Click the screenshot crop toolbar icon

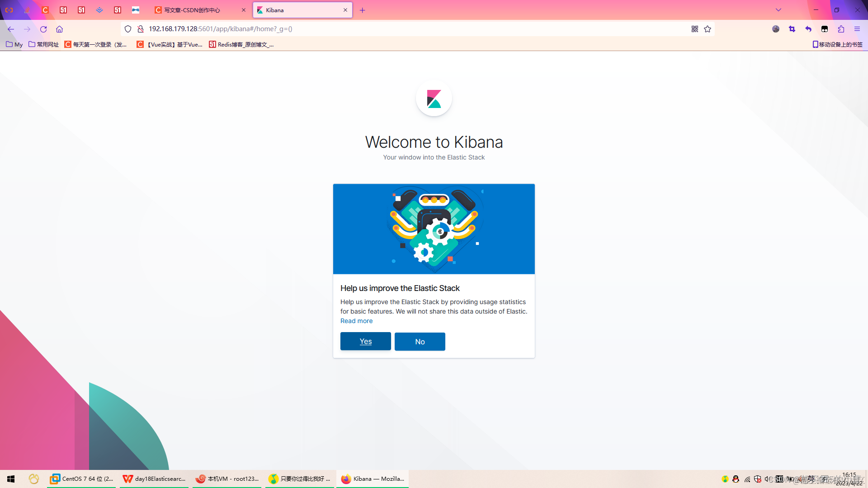pos(792,29)
